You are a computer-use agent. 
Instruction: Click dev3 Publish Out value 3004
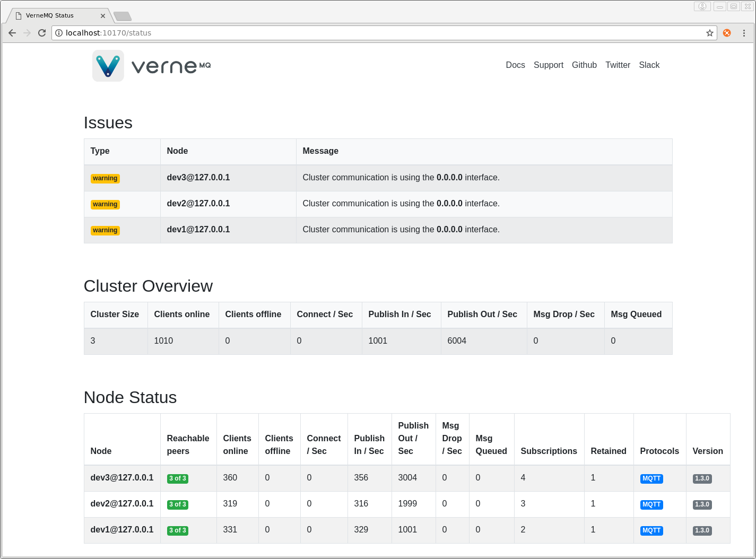pyautogui.click(x=407, y=478)
